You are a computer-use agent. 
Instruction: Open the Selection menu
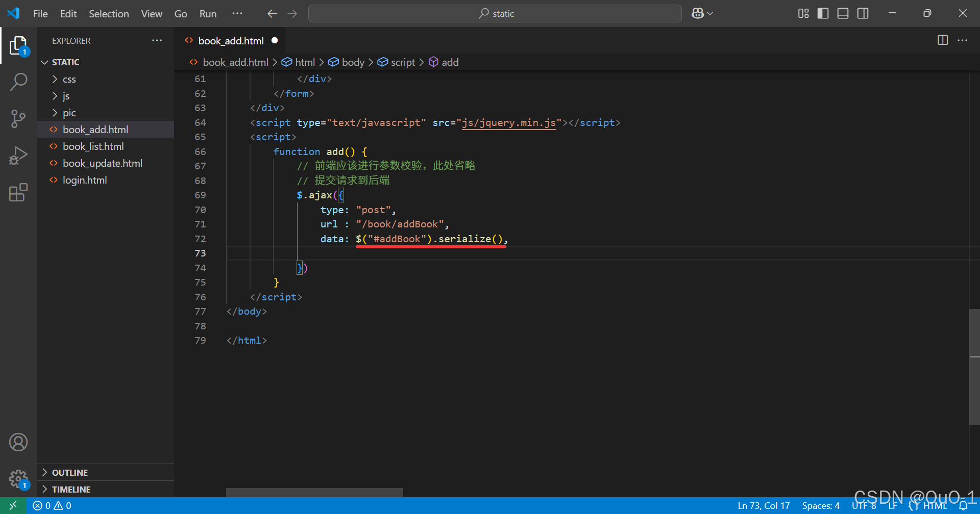click(109, 14)
